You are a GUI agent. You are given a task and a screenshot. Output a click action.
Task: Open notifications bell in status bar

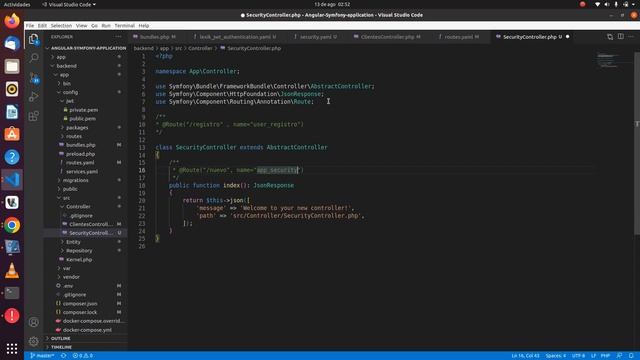click(631, 356)
